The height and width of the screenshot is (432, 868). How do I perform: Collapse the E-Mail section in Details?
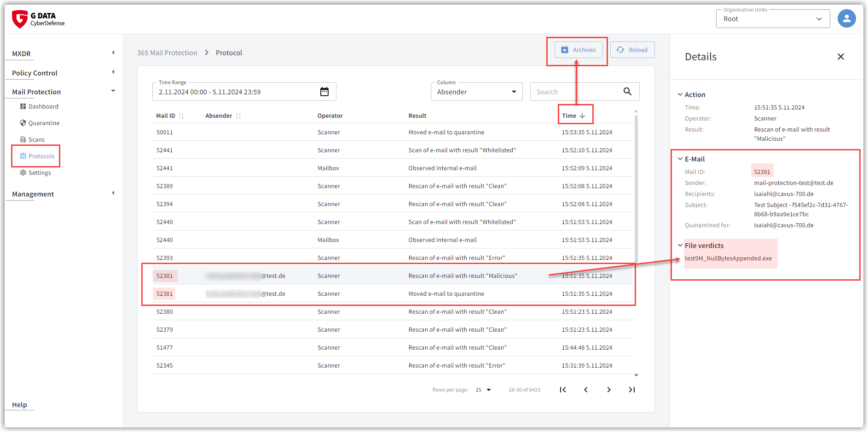(x=680, y=159)
